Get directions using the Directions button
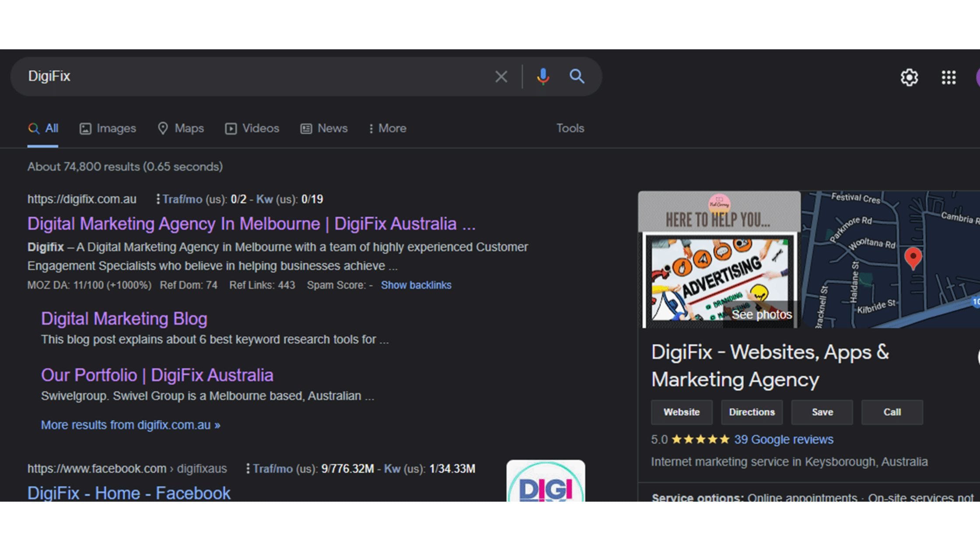 tap(752, 412)
